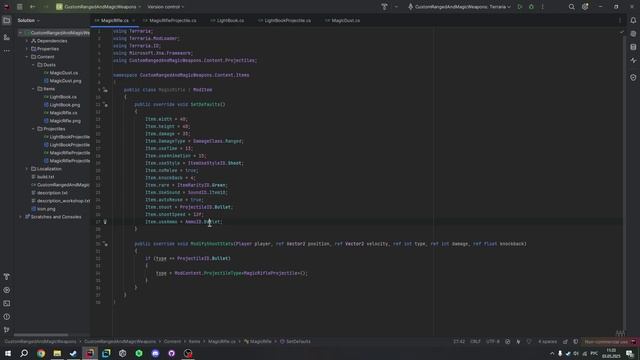The width and height of the screenshot is (640, 360).
Task: Run the Terraria configuration
Action: point(520,7)
